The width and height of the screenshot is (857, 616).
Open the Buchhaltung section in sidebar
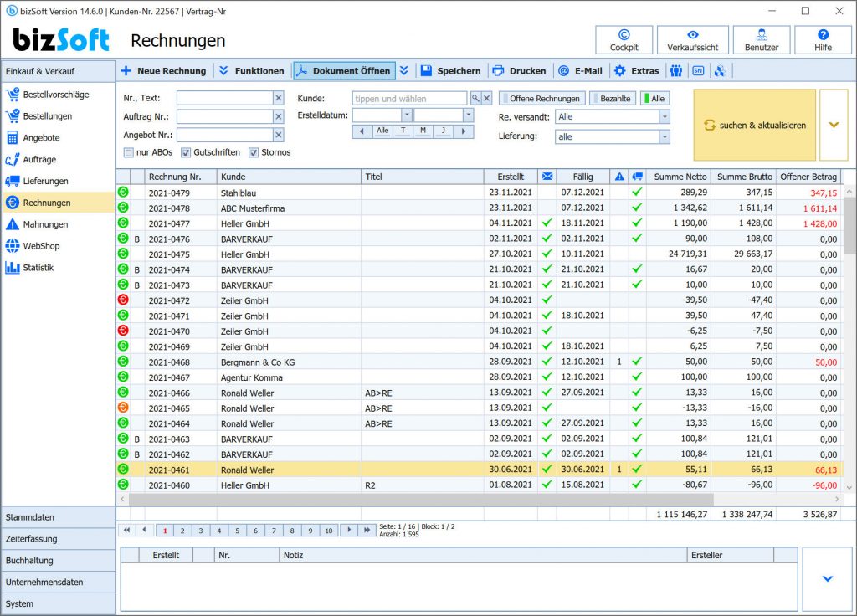pos(58,560)
